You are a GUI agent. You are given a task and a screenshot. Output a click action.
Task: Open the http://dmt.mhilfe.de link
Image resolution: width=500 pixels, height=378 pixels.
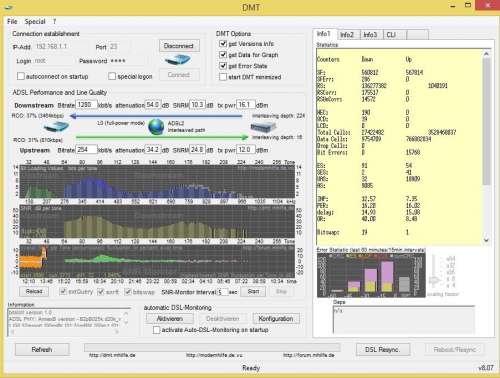[112, 355]
